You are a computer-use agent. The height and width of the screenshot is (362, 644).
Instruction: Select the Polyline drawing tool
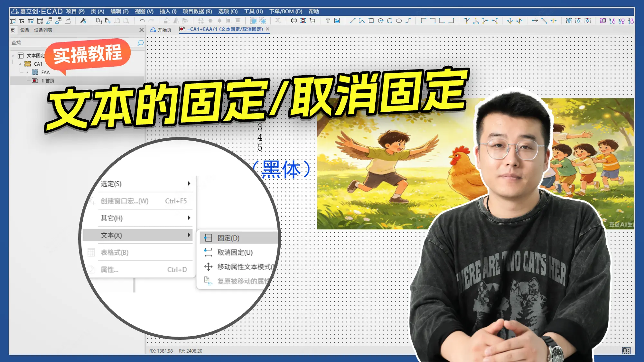(362, 21)
